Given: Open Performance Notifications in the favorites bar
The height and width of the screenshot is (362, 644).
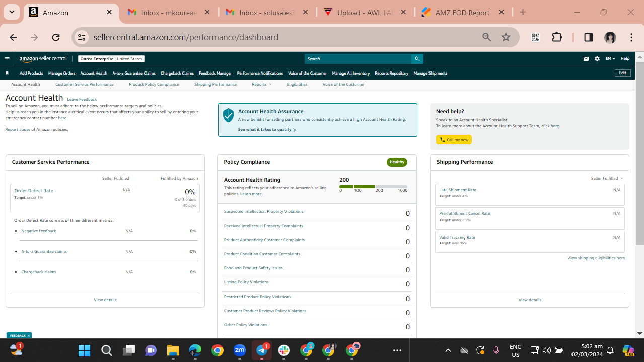Looking at the screenshot, I should tap(260, 73).
